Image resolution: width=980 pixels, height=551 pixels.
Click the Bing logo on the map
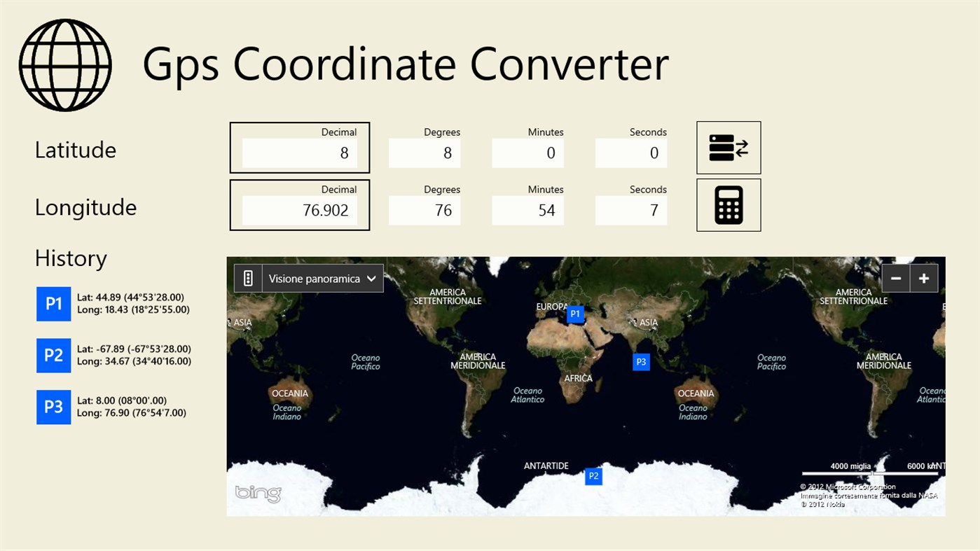pos(258,494)
